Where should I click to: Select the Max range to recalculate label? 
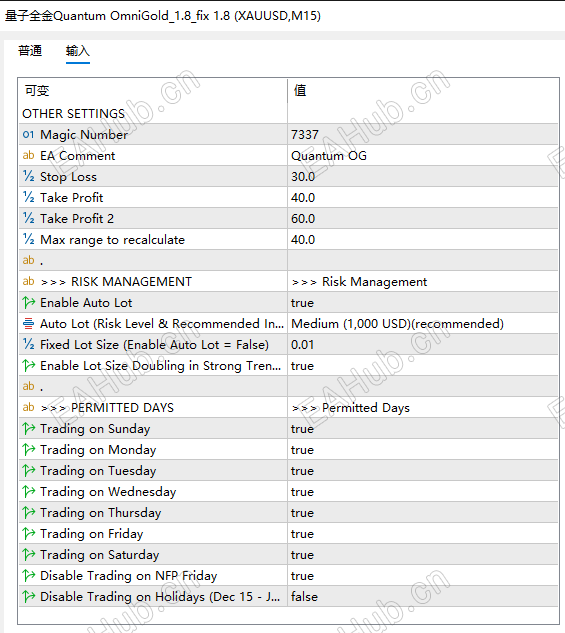click(112, 239)
